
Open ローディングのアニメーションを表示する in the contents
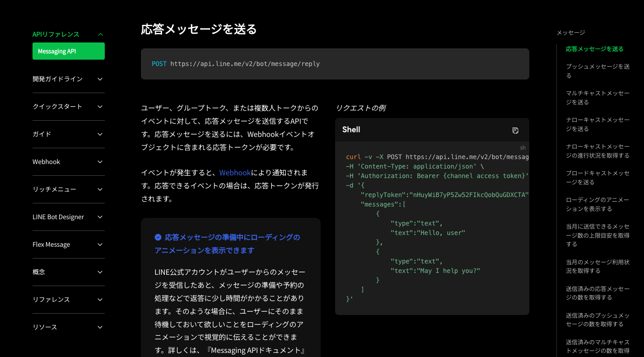pyautogui.click(x=597, y=204)
